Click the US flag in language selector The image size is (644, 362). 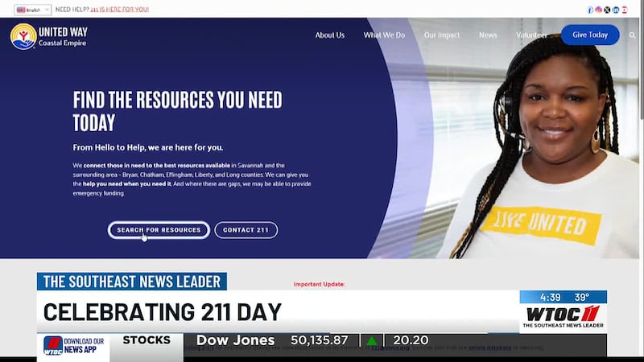point(20,10)
